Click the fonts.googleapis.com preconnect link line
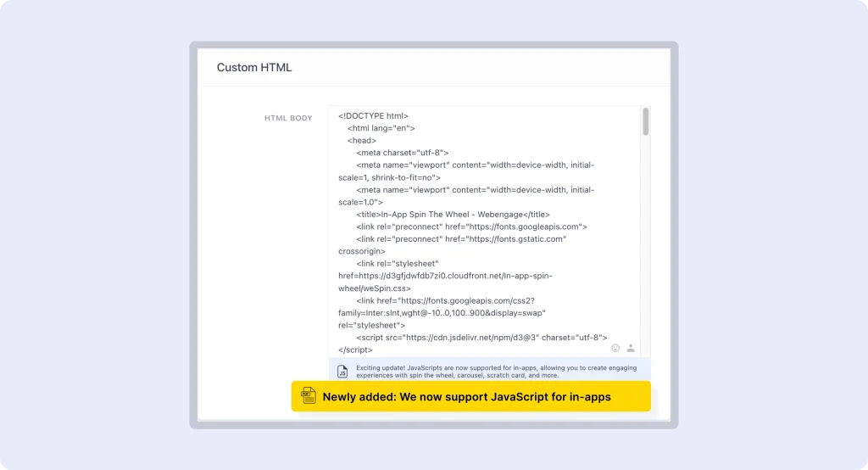The height and width of the screenshot is (470, 868). pyautogui.click(x=471, y=227)
